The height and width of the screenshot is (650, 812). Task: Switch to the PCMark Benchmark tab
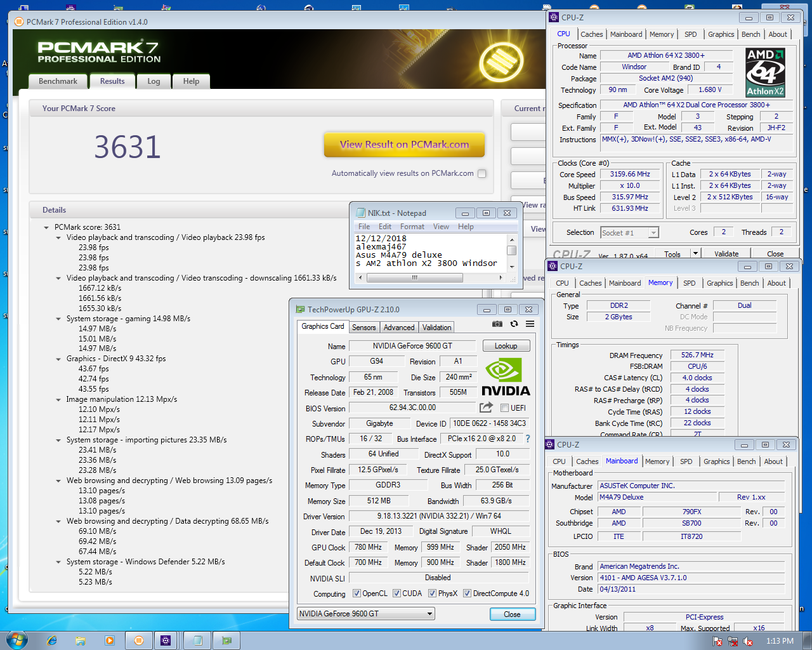(x=58, y=81)
